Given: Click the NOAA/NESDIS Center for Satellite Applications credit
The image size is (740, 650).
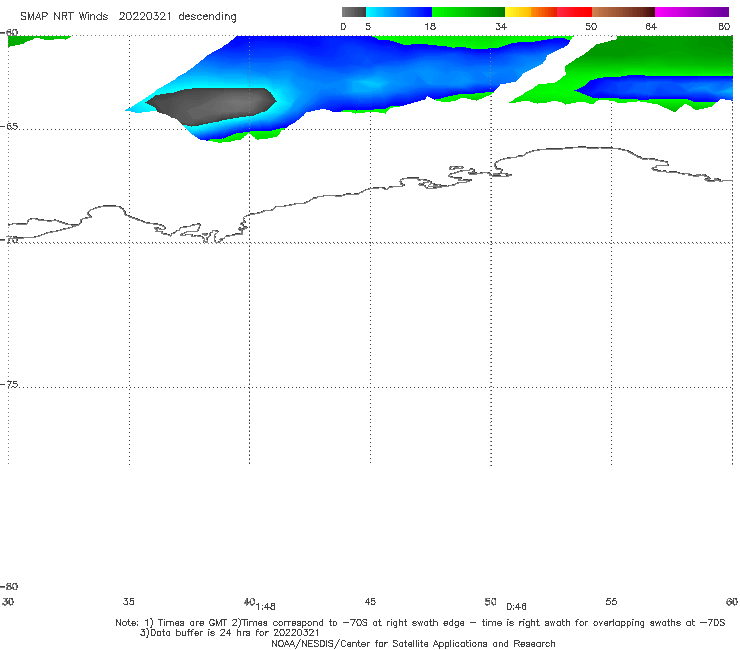Looking at the screenshot, I should [x=413, y=644].
